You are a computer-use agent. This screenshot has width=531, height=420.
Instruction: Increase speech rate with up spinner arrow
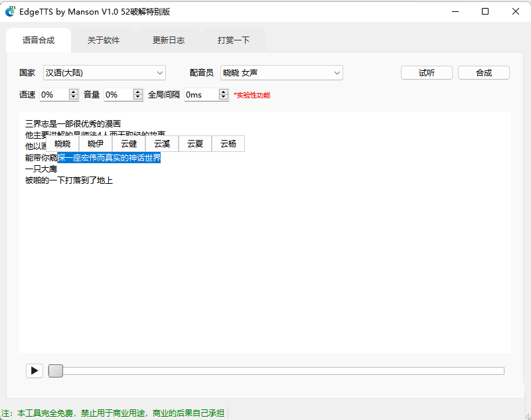pyautogui.click(x=74, y=92)
